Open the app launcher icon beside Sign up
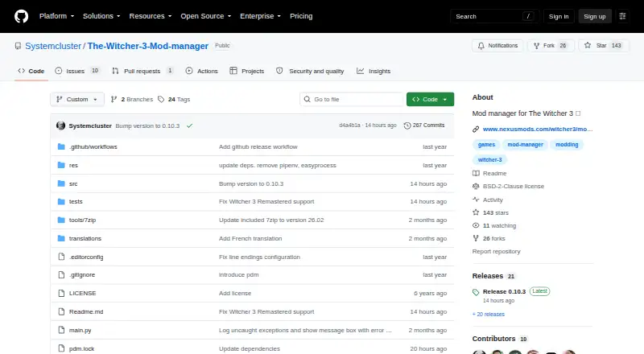Screen dimensions: 644x354 tap(622, 16)
